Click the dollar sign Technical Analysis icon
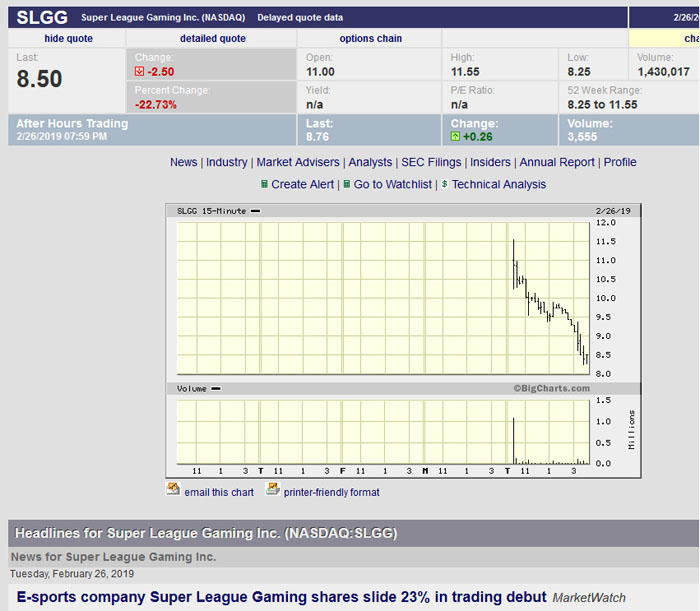 click(445, 184)
